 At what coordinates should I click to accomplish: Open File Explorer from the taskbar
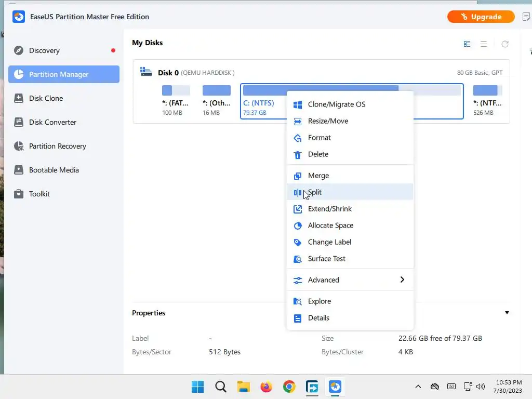pyautogui.click(x=243, y=387)
